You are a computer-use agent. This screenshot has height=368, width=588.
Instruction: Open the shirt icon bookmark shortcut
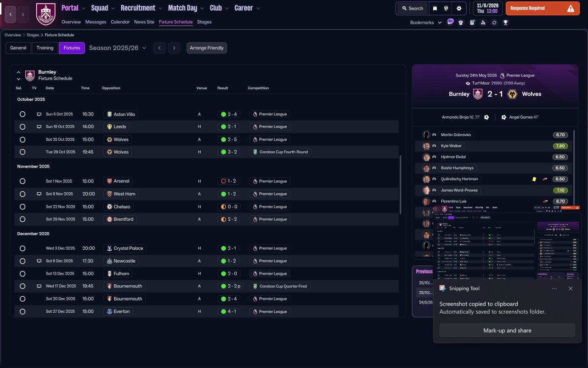pos(461,23)
